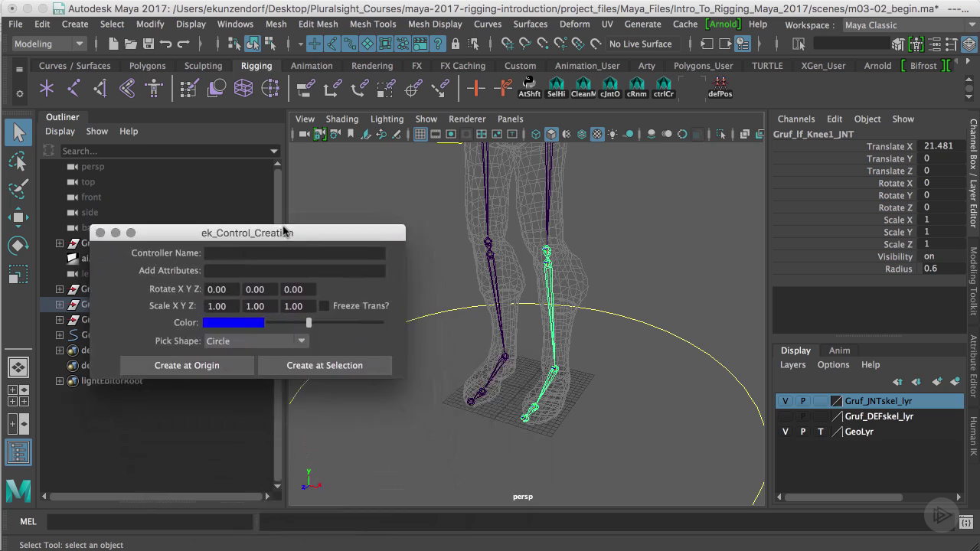Activate the Rotate tool
The width and height of the screenshot is (980, 551).
pyautogui.click(x=18, y=246)
